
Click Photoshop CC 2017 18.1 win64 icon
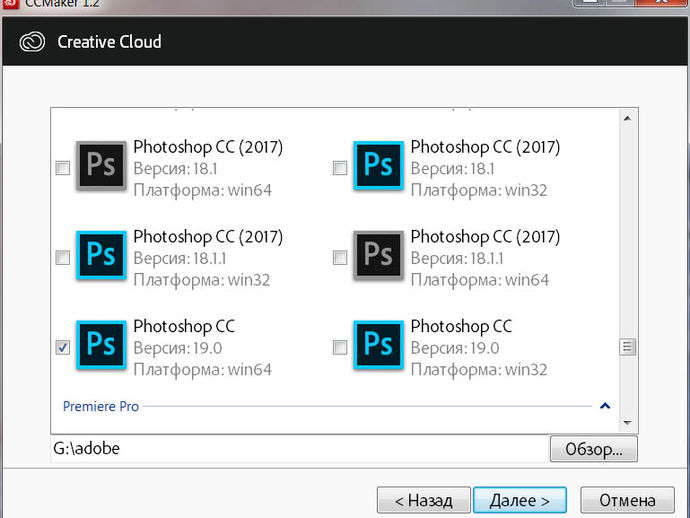101,165
